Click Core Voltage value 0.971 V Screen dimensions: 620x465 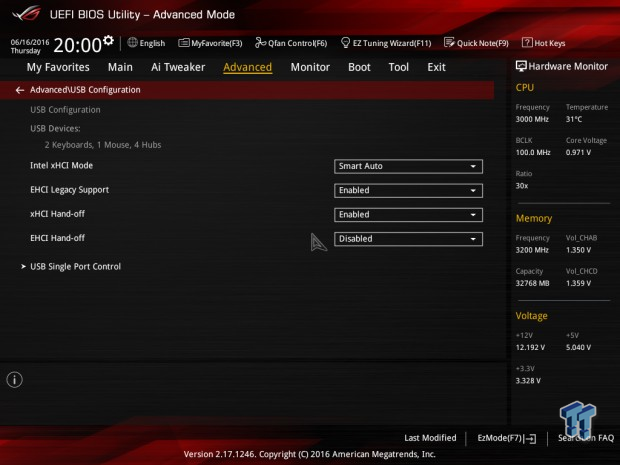[578, 152]
